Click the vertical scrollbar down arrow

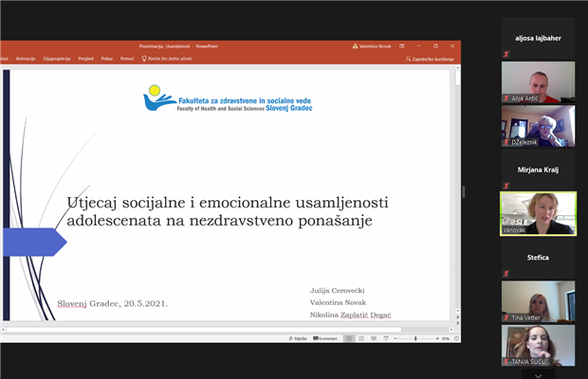457,311
